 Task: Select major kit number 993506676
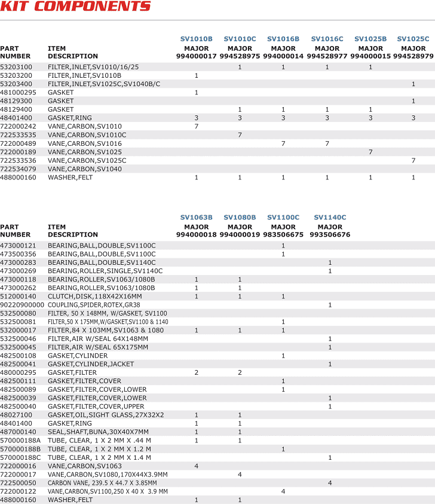click(330, 235)
